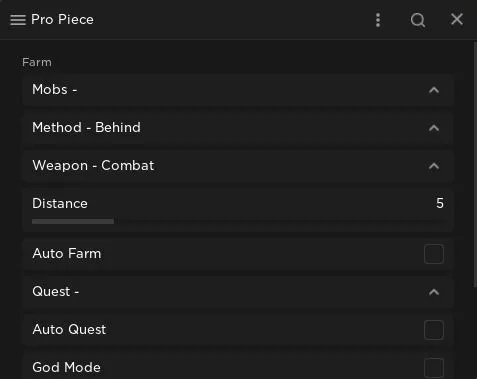Open the Weapon chevron arrow
Viewport: 477px width, 379px height.
coord(434,166)
